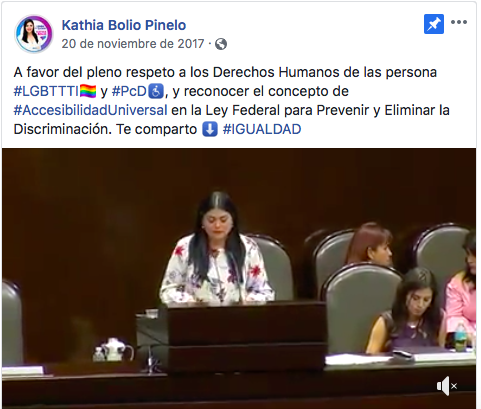Viewport: 481px width, 409px height.
Task: Play the video of the woman speaking
Action: pyautogui.click(x=239, y=279)
